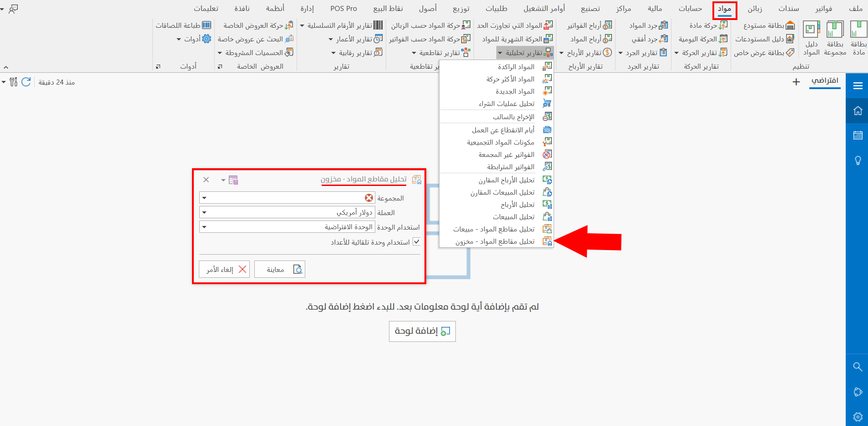Viewport: 868px width, 426px height.
Task: Select المواد الجديدة menu item
Action: coord(496,91)
